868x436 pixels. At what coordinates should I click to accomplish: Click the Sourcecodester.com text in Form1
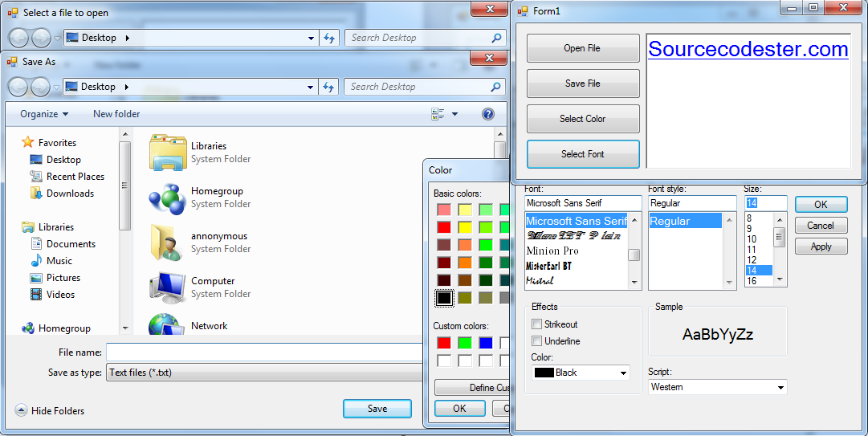(x=748, y=49)
